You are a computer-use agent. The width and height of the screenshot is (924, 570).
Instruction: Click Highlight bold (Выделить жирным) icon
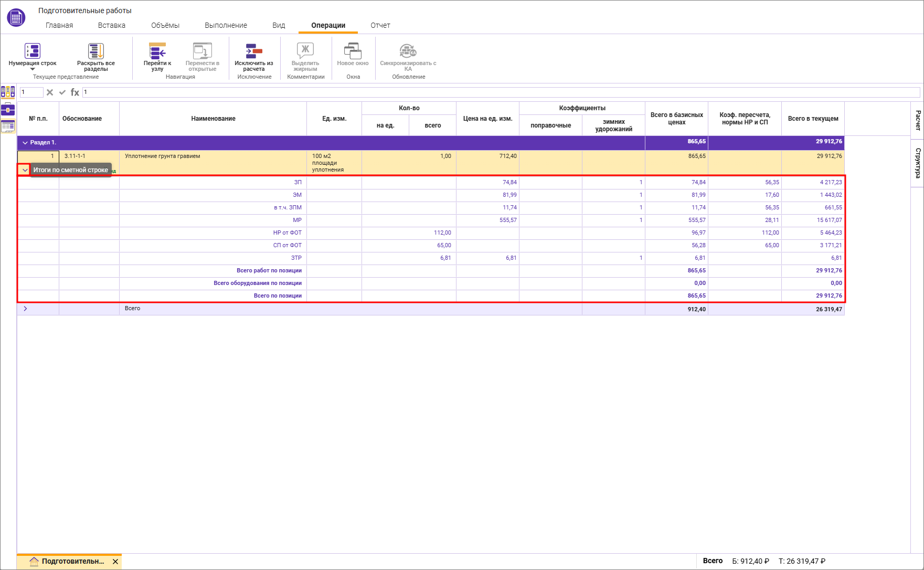[x=305, y=51]
